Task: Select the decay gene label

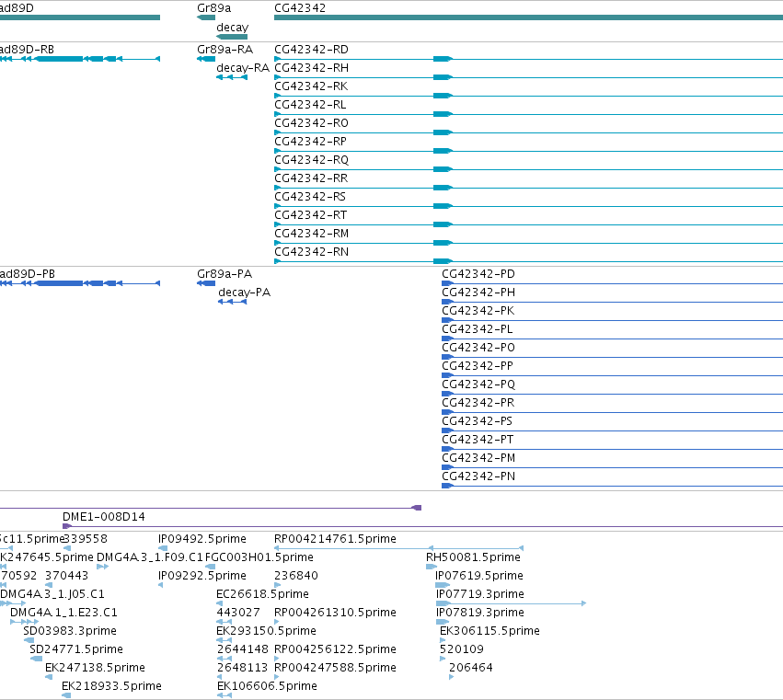Action: click(232, 28)
